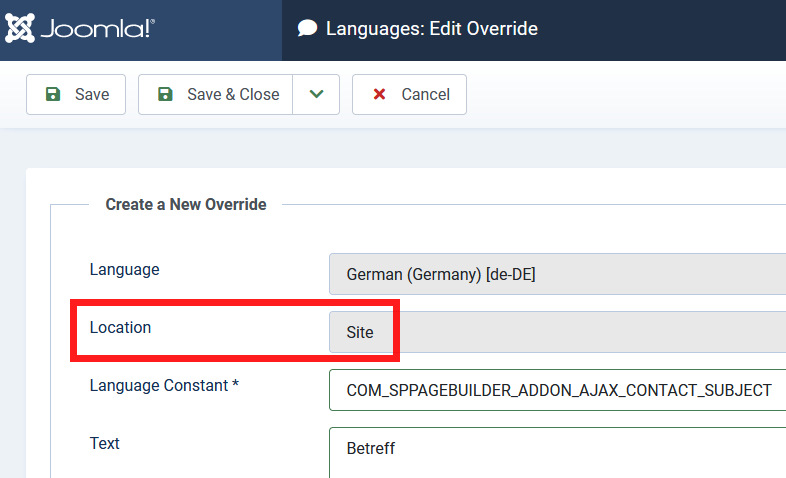Expand the save options chevron dropdown
786x478 pixels.
point(316,94)
